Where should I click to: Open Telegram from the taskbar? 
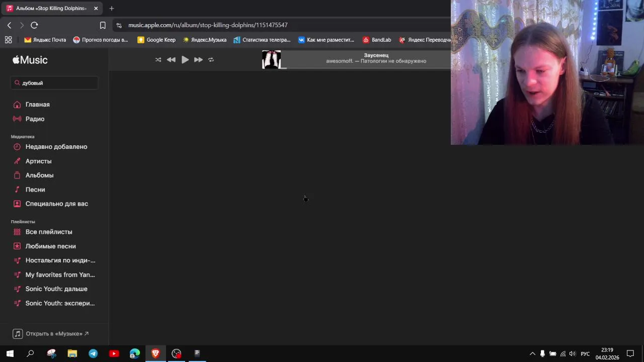[x=93, y=353]
